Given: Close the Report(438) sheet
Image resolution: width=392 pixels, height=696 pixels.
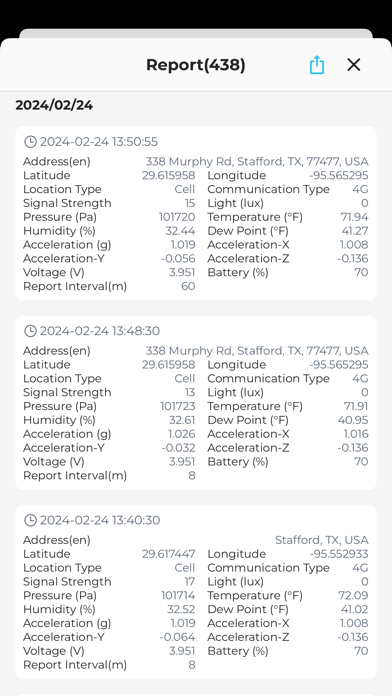Looking at the screenshot, I should pos(353,65).
